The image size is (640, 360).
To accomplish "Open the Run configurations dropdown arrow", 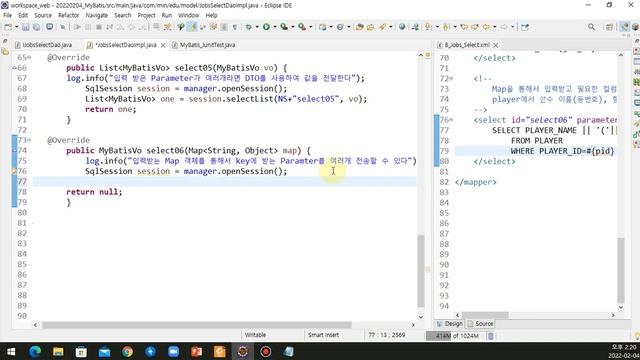I will click(275, 27).
